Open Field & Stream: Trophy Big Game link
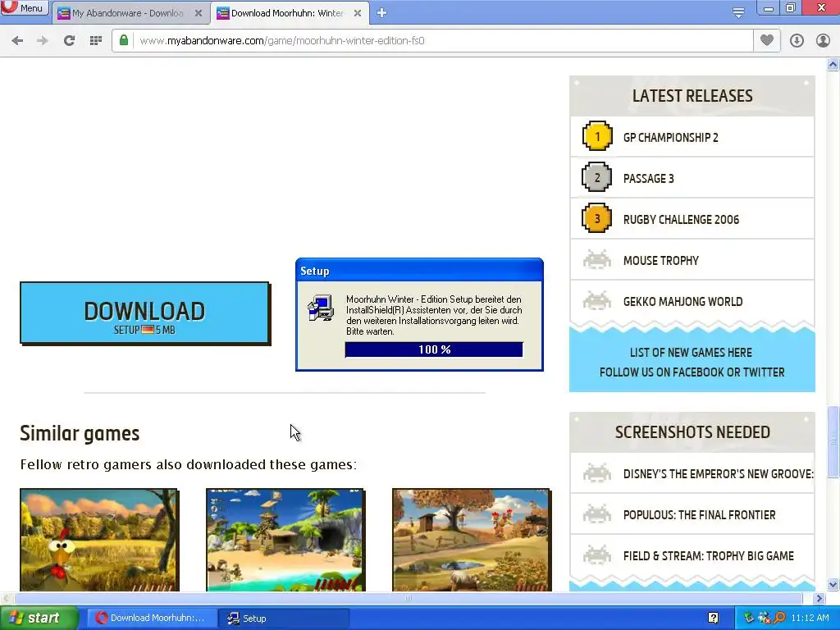Image resolution: width=840 pixels, height=630 pixels. (708, 556)
